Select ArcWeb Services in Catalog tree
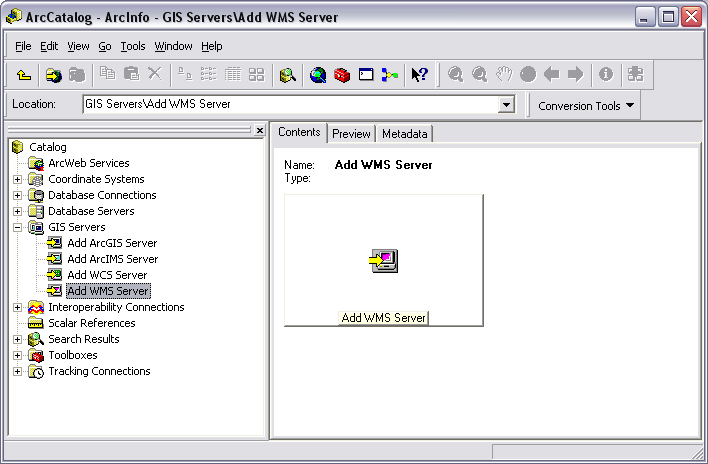The width and height of the screenshot is (708, 464). [x=88, y=163]
